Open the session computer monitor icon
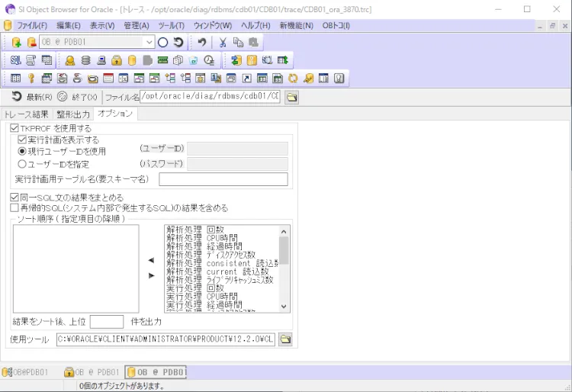Image resolution: width=572 pixels, height=392 pixels. point(101,60)
